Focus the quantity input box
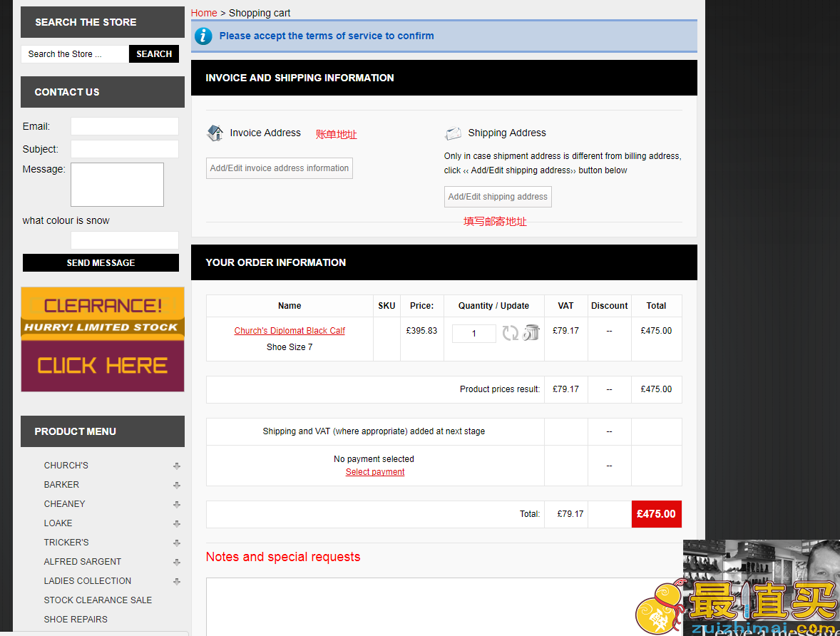Screen dimensions: 840x636 pos(474,333)
